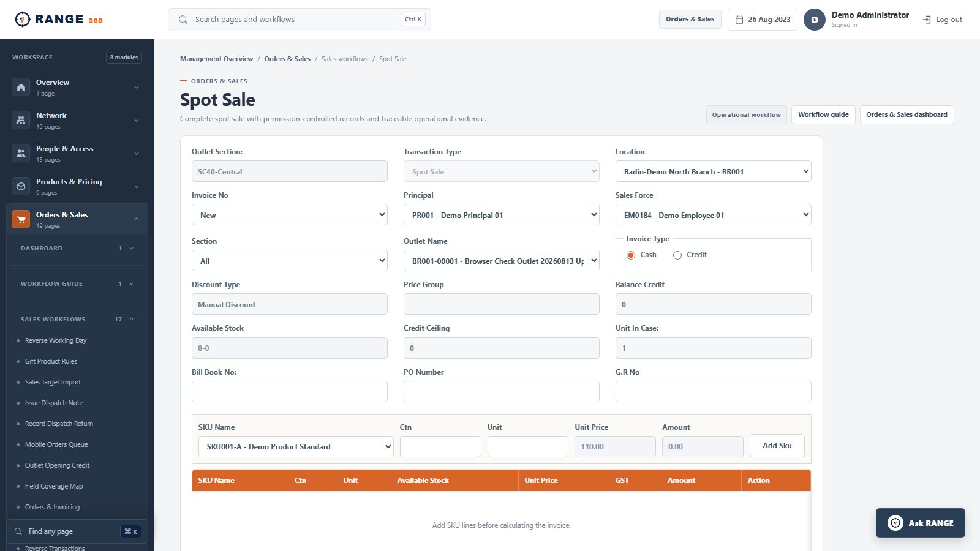The height and width of the screenshot is (551, 980).
Task: Open the Orders & Sales dashboard button
Action: click(x=907, y=114)
